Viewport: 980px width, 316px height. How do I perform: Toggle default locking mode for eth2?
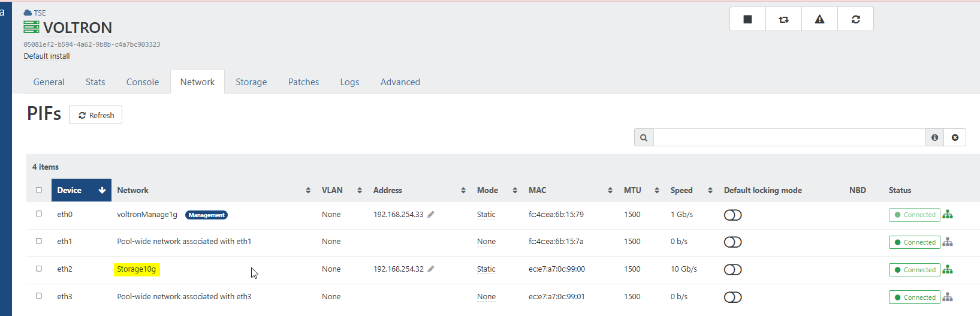tap(732, 270)
